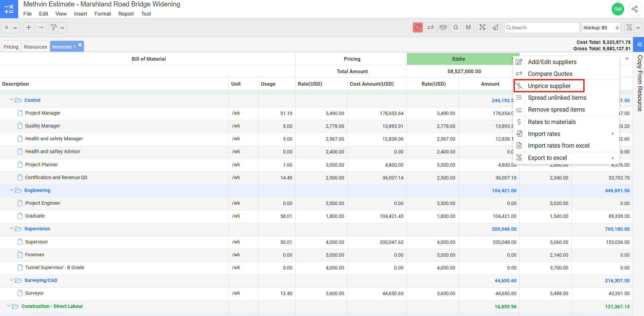Click the plus add row icon

29,28
